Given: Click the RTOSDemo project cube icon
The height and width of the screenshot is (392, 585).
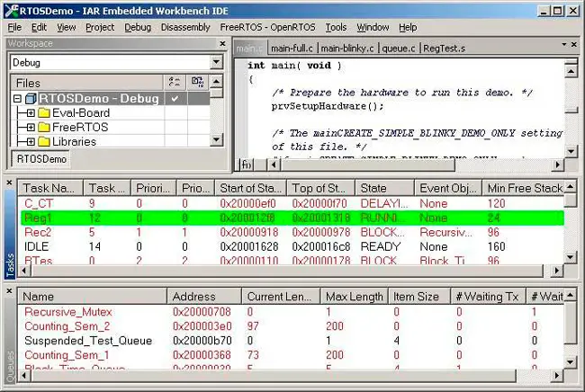Looking at the screenshot, I should pos(31,98).
